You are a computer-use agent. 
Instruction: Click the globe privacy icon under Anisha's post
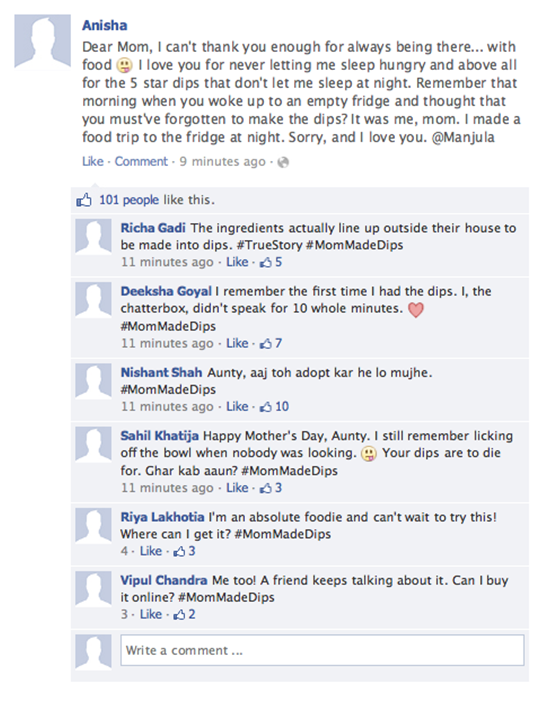(x=283, y=162)
